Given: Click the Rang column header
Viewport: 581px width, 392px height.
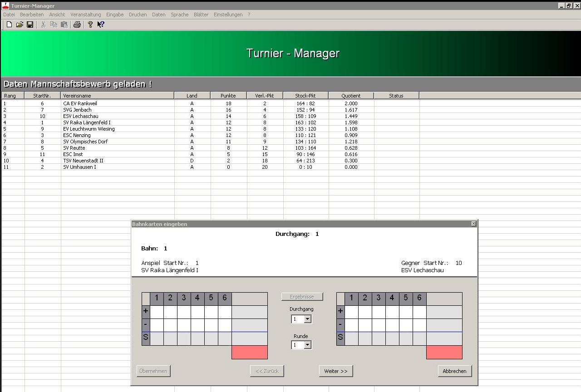Looking at the screenshot, I should pos(13,96).
